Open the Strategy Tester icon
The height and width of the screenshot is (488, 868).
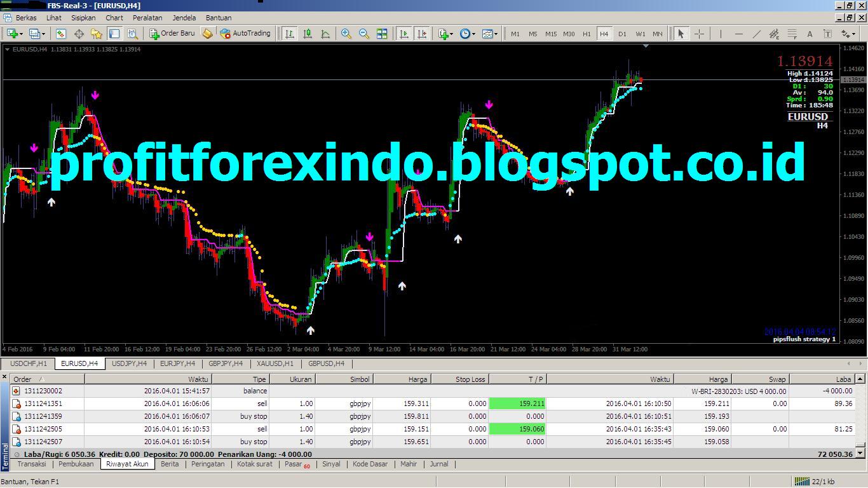pyautogui.click(x=132, y=34)
